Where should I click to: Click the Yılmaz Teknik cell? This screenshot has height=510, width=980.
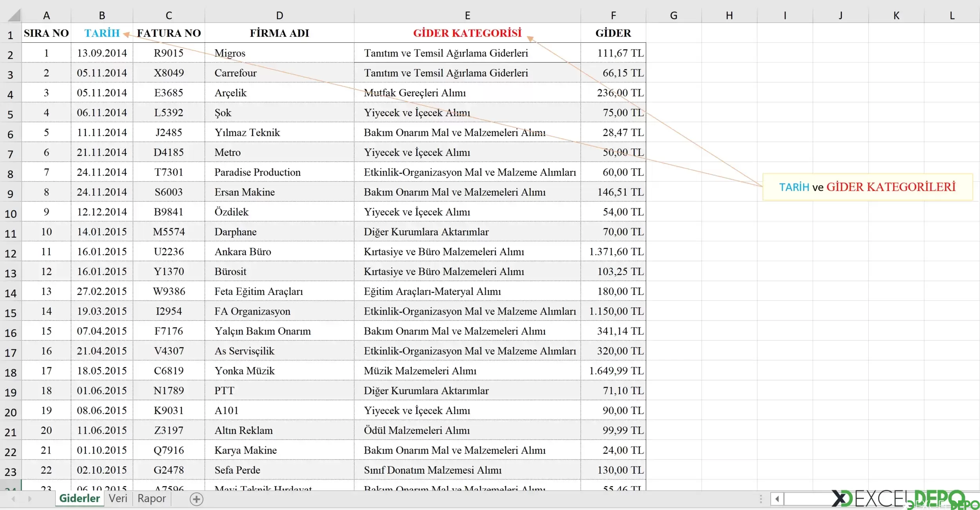(279, 132)
